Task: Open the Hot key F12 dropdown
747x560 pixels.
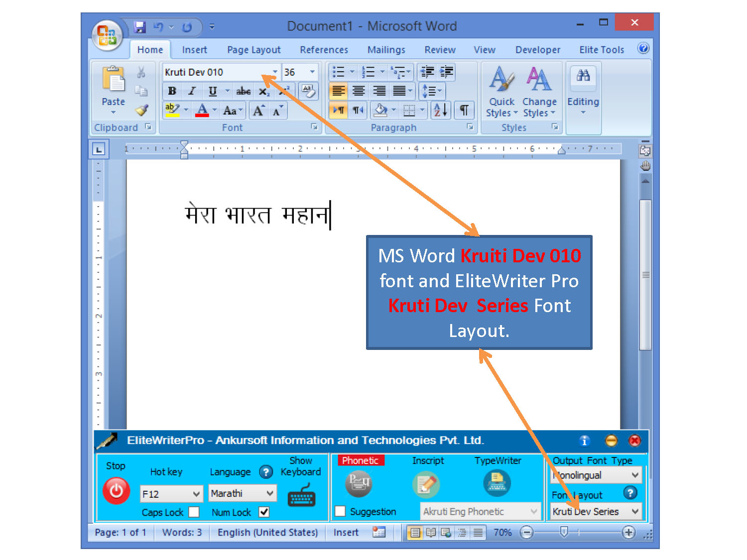Action: click(196, 494)
